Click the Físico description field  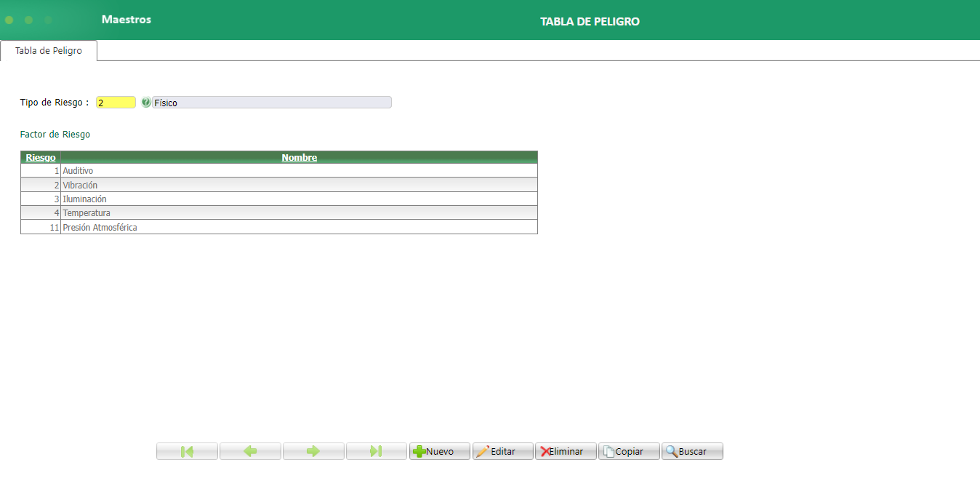[x=272, y=103]
